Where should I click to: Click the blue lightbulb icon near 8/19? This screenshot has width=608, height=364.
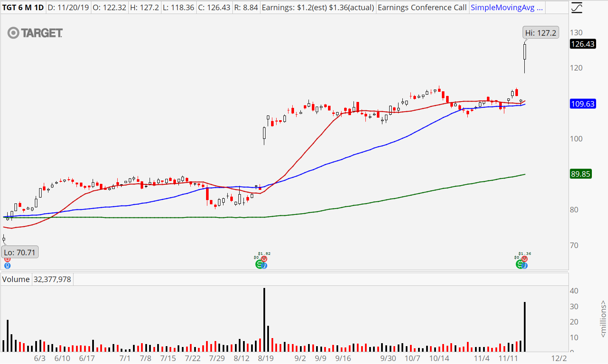pos(264,266)
